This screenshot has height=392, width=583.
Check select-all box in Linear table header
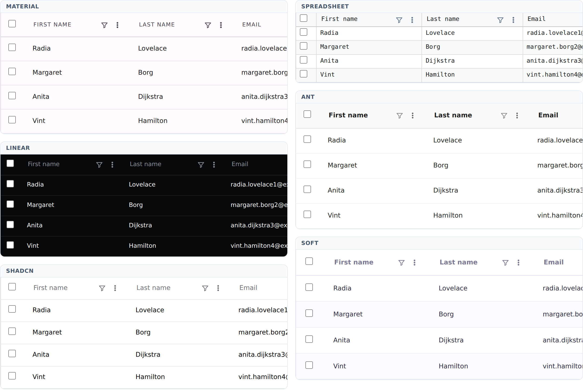coord(10,164)
